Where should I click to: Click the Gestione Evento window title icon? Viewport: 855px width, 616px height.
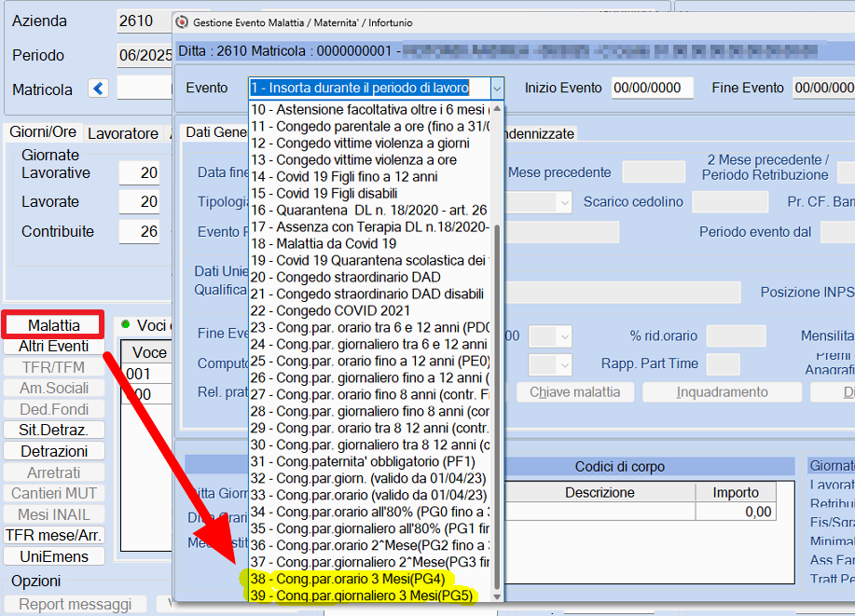[182, 22]
